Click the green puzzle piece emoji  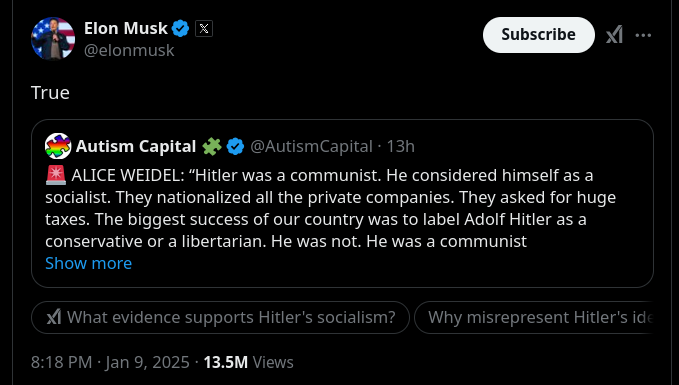[x=212, y=146]
